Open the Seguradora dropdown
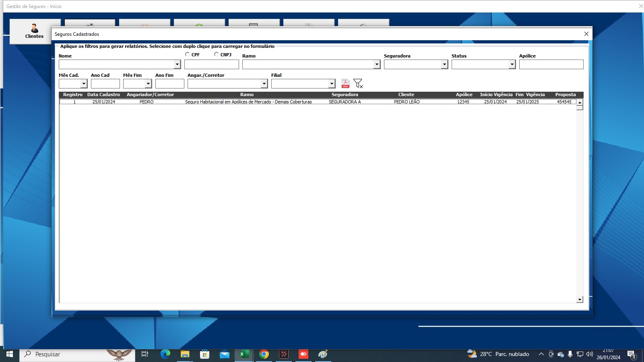The width and height of the screenshot is (644, 362). (444, 64)
